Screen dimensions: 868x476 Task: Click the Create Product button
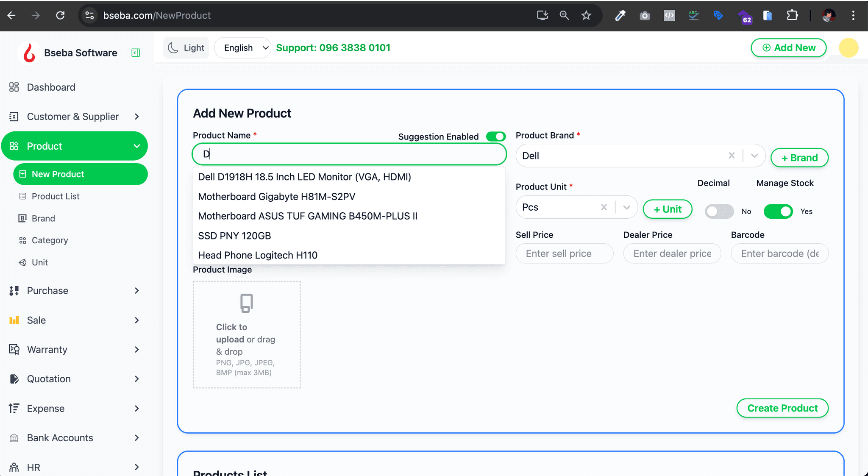782,408
